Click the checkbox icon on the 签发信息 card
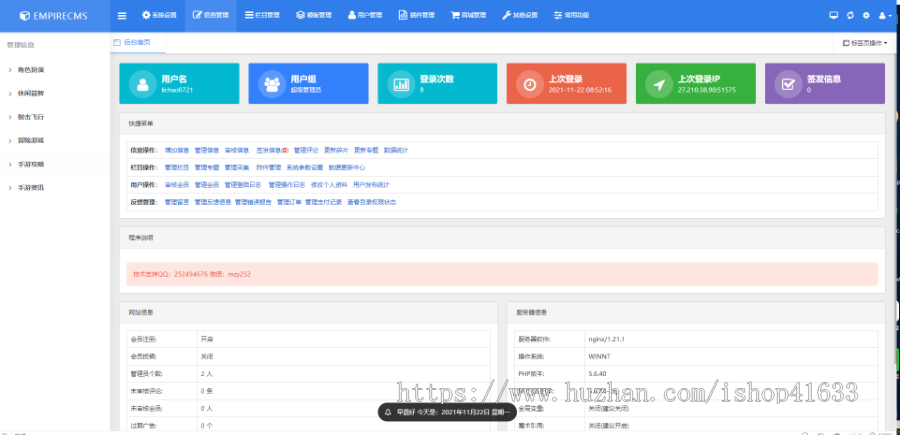 788,84
